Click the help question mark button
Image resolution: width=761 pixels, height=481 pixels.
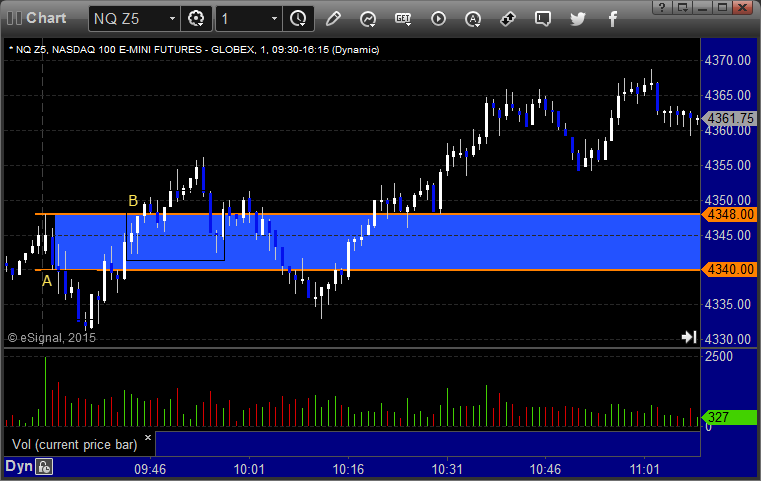pyautogui.click(x=662, y=7)
